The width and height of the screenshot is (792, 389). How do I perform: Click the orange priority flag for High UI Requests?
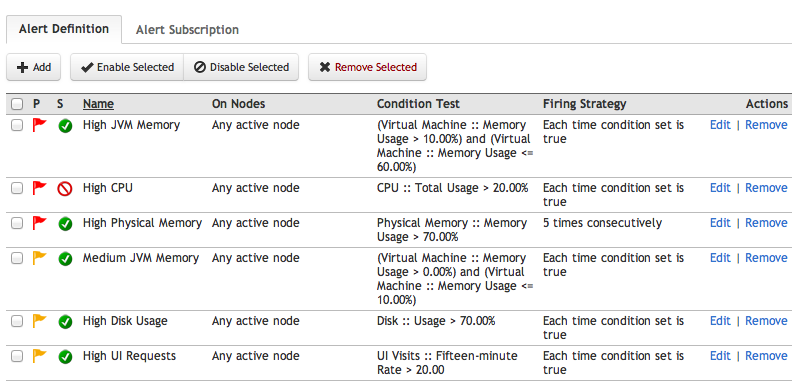39,356
